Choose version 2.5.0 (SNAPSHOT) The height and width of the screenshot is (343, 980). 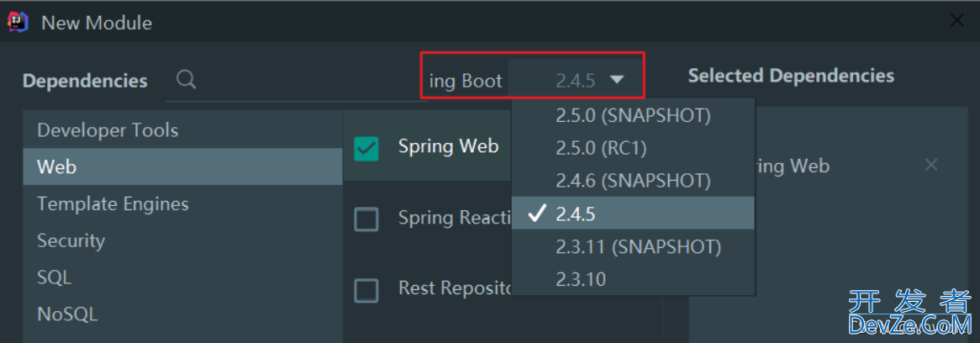pos(633,115)
